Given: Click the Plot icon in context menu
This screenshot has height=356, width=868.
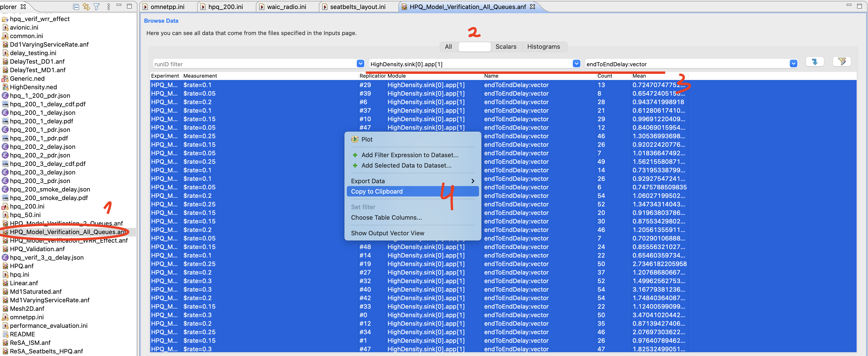Looking at the screenshot, I should tap(355, 139).
